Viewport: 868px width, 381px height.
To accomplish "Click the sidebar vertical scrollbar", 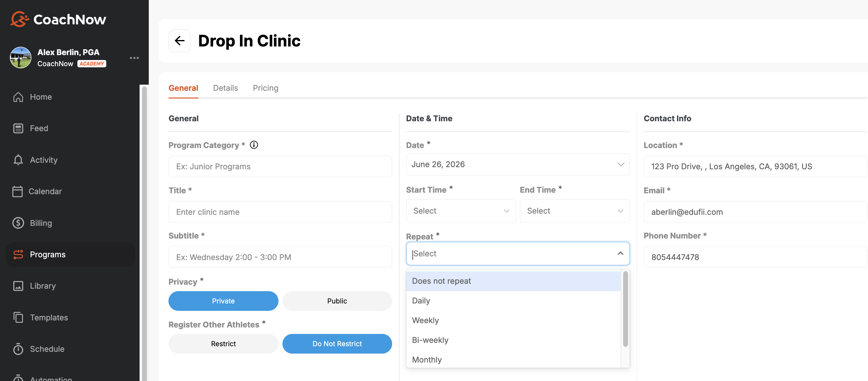I will [x=144, y=233].
